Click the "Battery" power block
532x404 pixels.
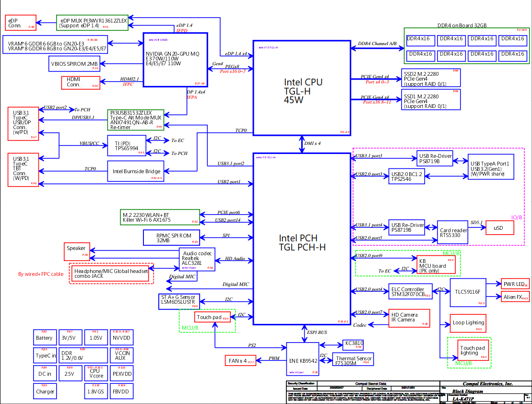coord(45,337)
